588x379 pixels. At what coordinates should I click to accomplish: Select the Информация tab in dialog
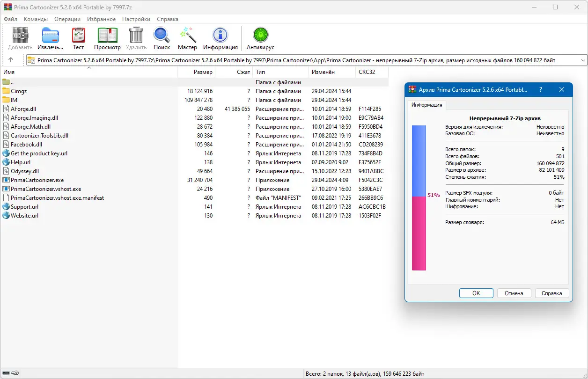coord(427,105)
